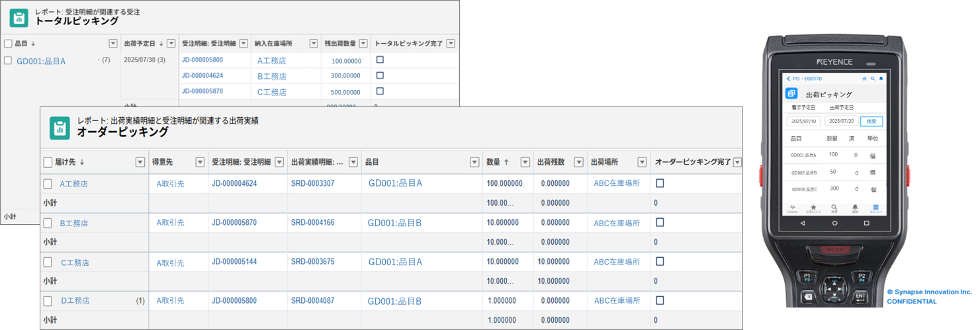The image size is (980, 330).
Task: Tap the star favorite icon in handheld header
Action: 864,79
